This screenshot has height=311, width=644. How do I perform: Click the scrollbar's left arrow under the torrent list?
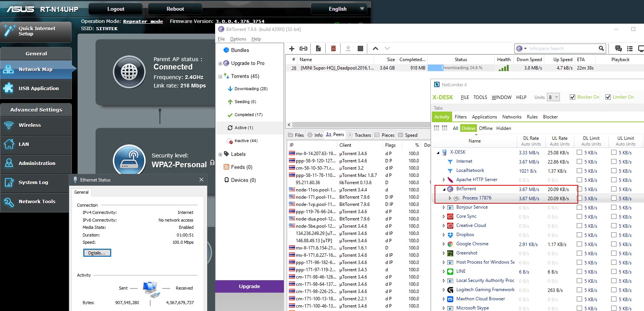[289, 125]
